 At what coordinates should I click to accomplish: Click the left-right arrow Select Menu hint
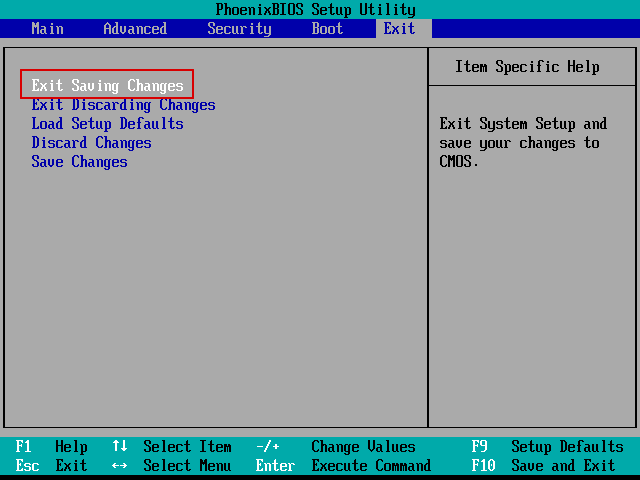[171, 465]
